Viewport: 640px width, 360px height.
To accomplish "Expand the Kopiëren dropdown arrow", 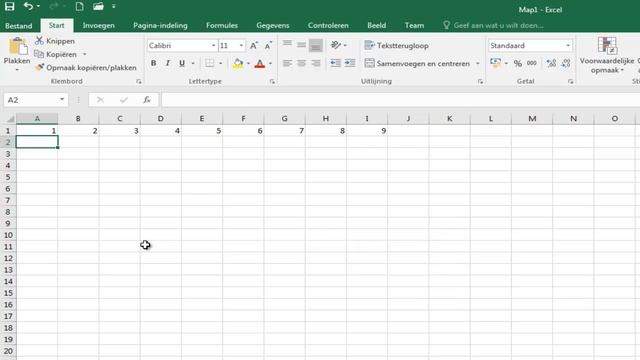I will (84, 54).
